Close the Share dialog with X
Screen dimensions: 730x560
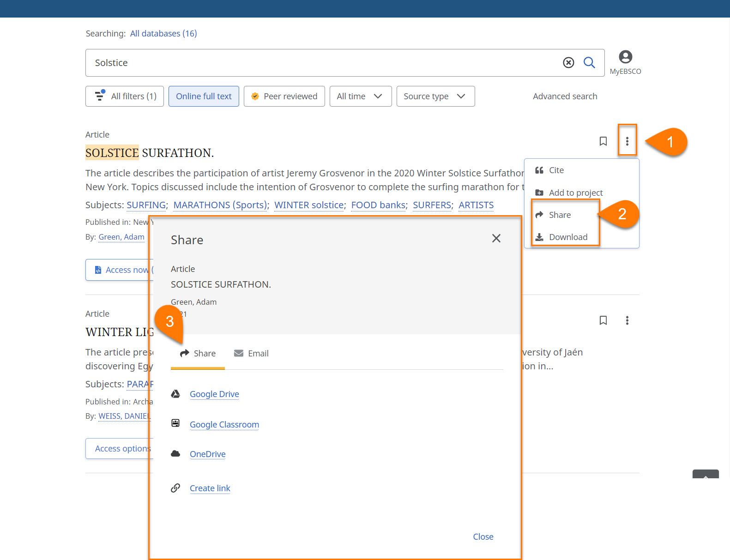pos(496,238)
